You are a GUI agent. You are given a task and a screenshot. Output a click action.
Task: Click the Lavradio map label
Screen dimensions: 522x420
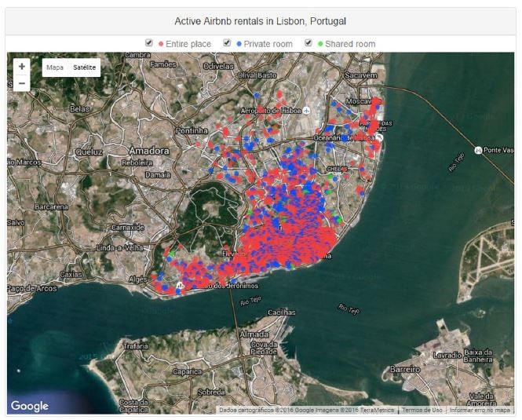point(447,356)
